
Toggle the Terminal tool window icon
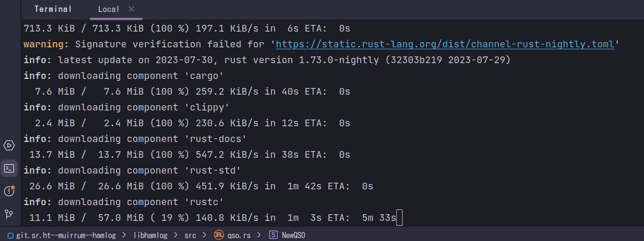coord(9,168)
